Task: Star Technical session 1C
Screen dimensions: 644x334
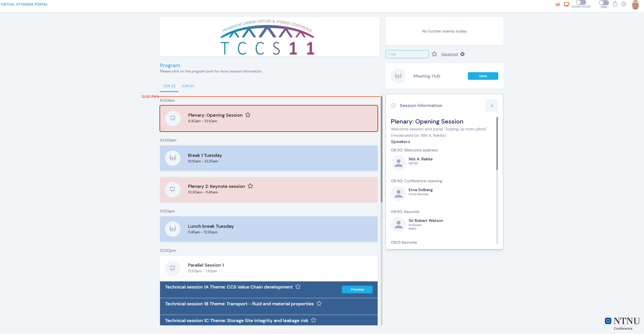Action: point(314,320)
